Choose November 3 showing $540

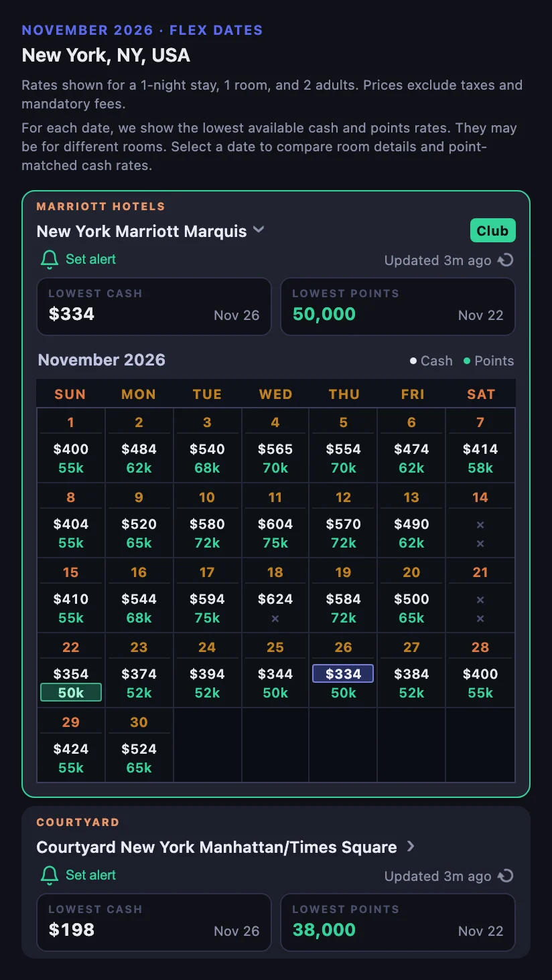208,445
